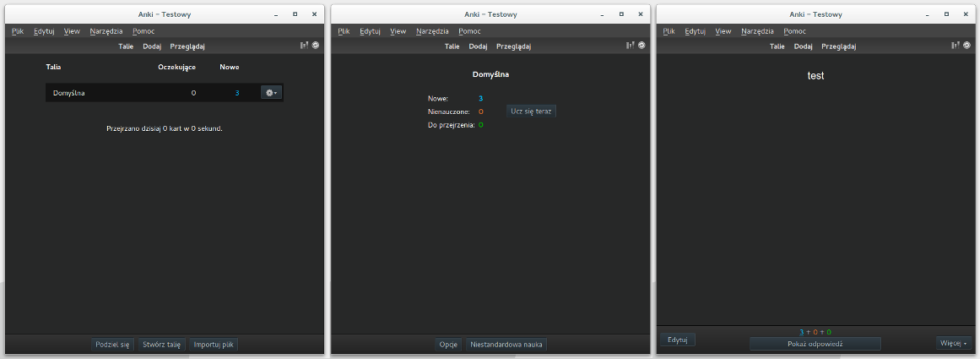
Task: Click the Nowe column header in left window
Action: click(x=230, y=67)
